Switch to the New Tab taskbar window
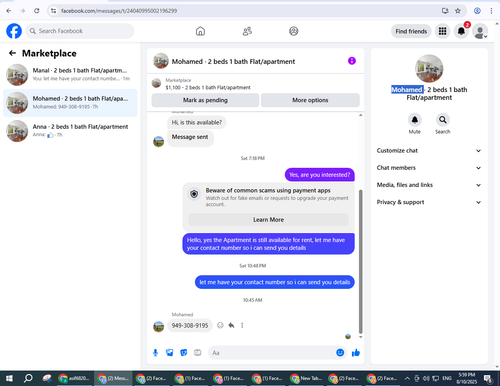 [307, 378]
